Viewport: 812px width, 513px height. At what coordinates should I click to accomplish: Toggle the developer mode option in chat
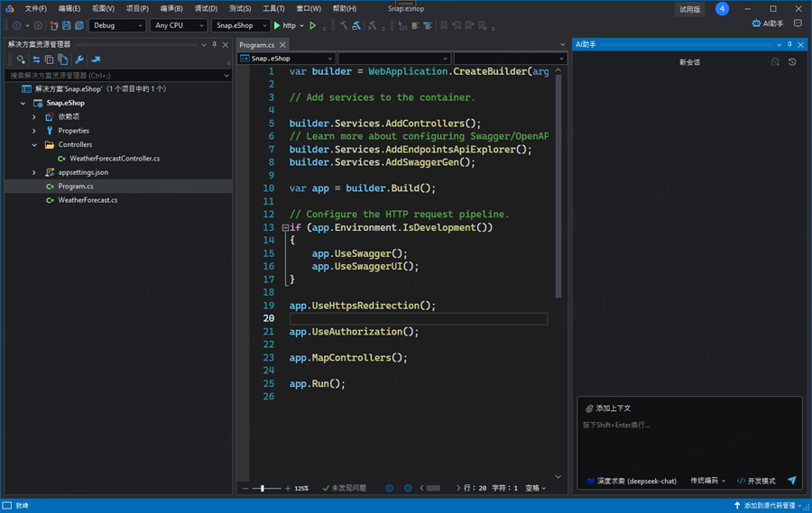click(756, 481)
